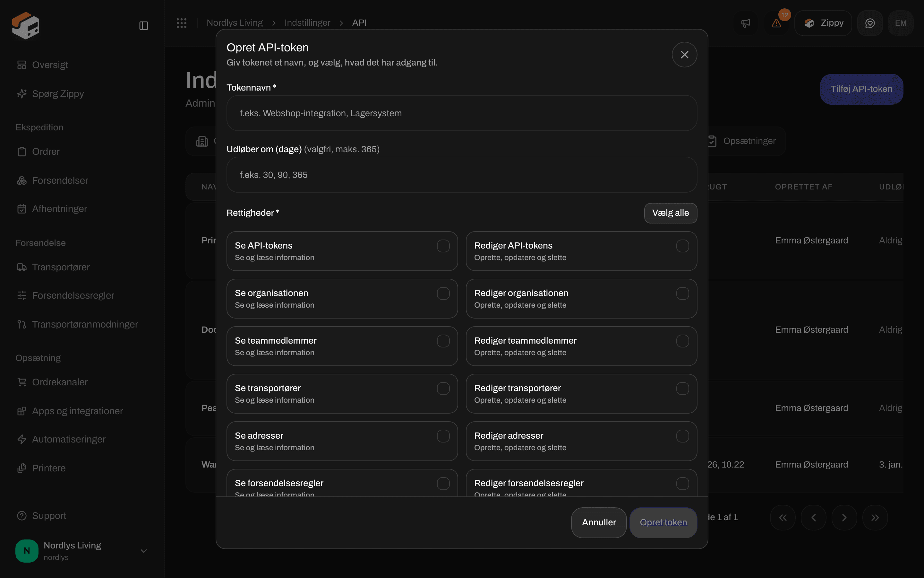The width and height of the screenshot is (924, 578).
Task: Click the Oversigt dashboard icon
Action: click(x=22, y=65)
